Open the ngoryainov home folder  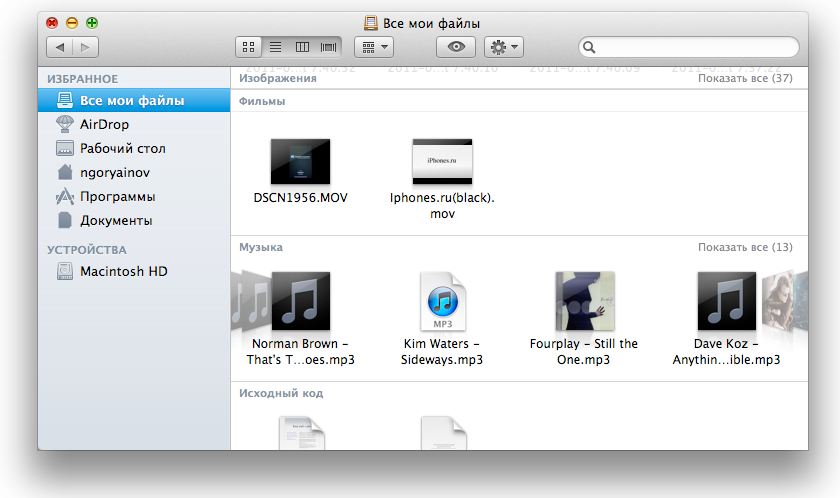pyautogui.click(x=116, y=172)
